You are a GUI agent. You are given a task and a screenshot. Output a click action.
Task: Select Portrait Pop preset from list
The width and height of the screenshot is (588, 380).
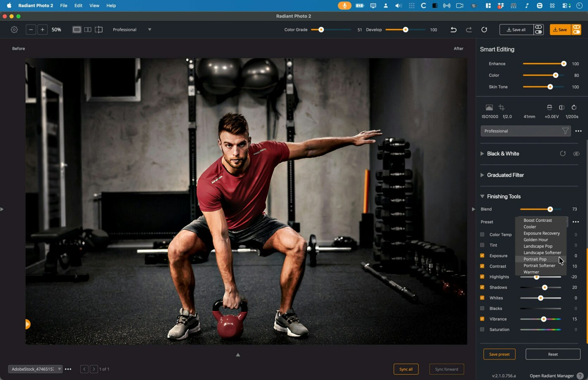click(535, 259)
